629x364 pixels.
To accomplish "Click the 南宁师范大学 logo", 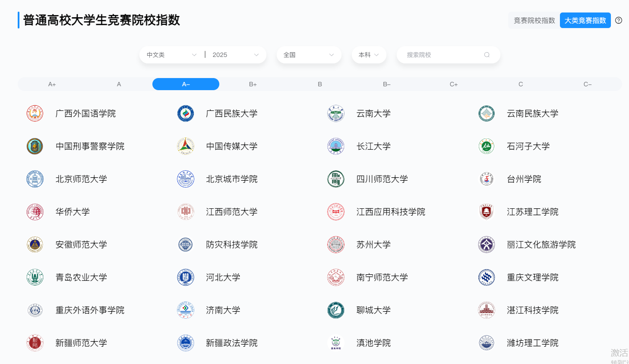I will point(336,277).
